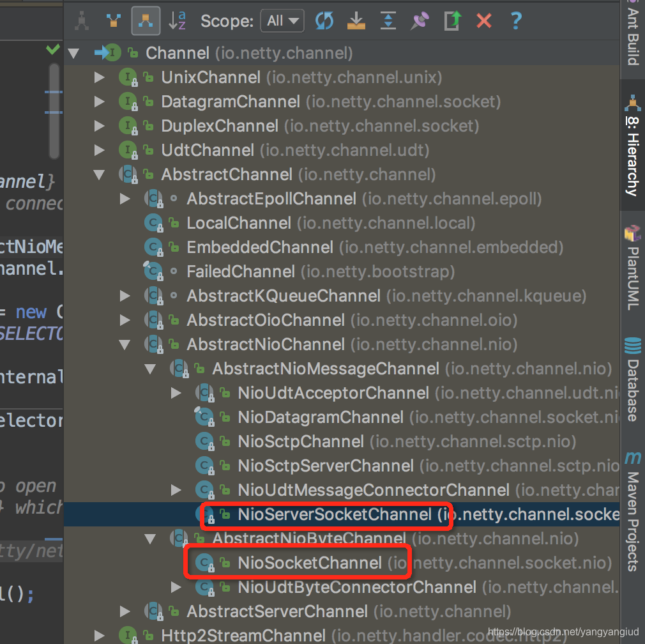Expand the AbstractOioChannel node arrow

point(125,320)
